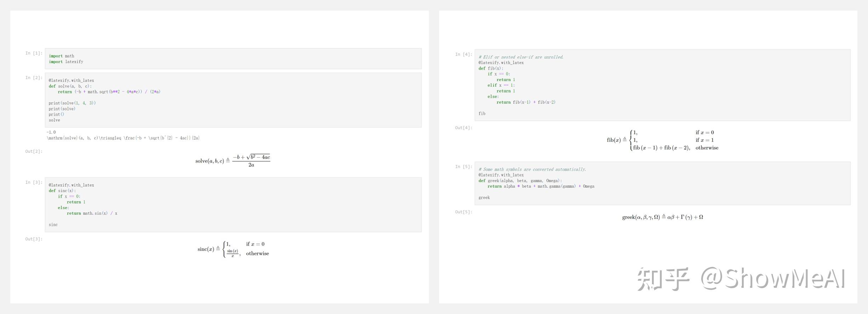Screen dimensions: 868x314
Task: Click the Out[3] output prompt
Action: 34,239
